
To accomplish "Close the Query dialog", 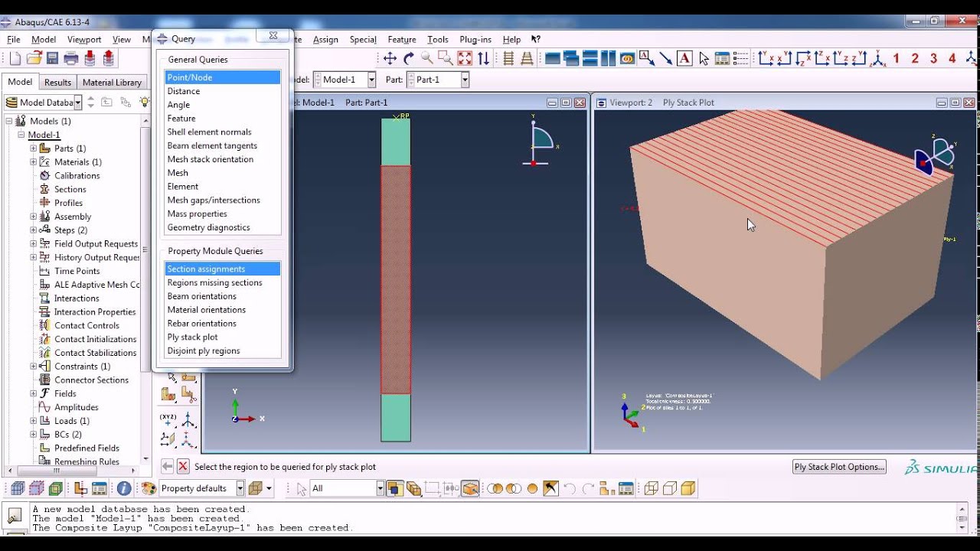I will pyautogui.click(x=273, y=36).
